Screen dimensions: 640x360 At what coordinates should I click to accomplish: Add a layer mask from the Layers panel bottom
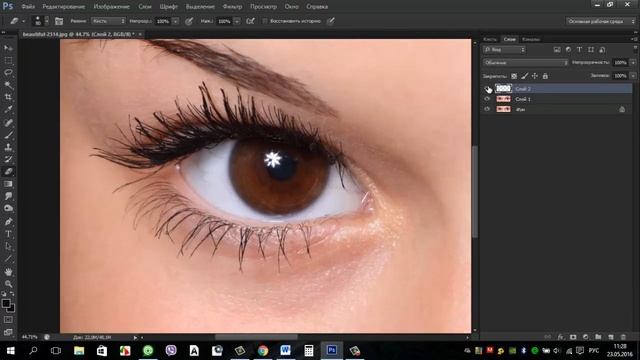(x=573, y=337)
